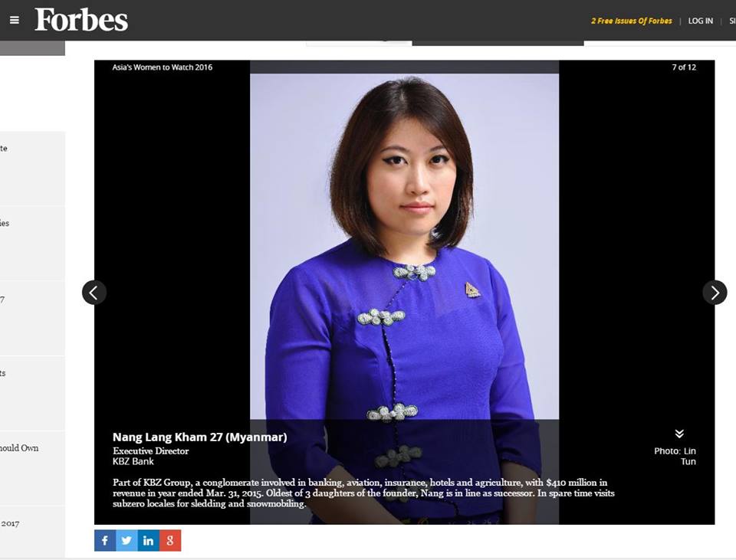
Task: Select the Nang Lang Kham 27 (Myanmar) heading
Action: coord(200,437)
